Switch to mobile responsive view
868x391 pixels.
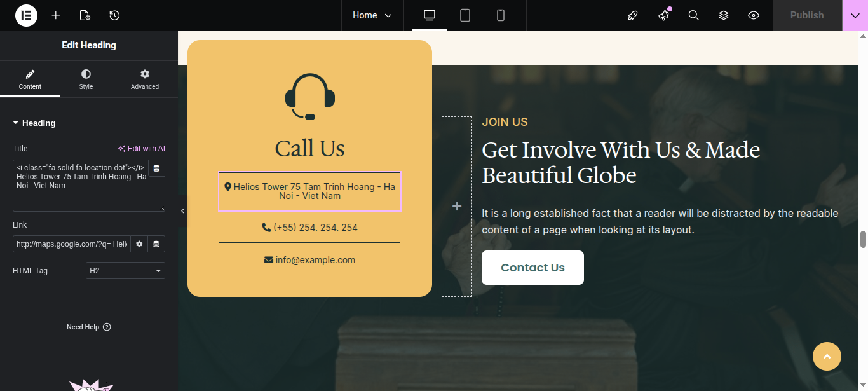click(x=501, y=15)
